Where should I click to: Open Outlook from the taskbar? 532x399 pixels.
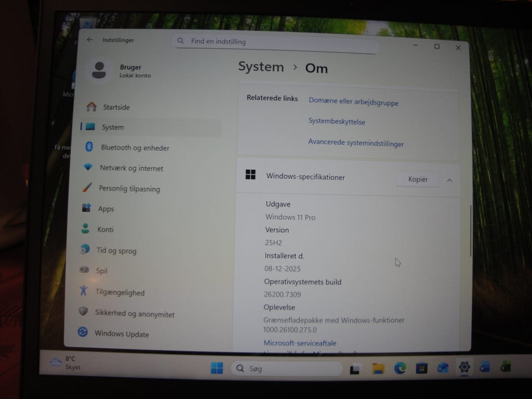(x=443, y=367)
